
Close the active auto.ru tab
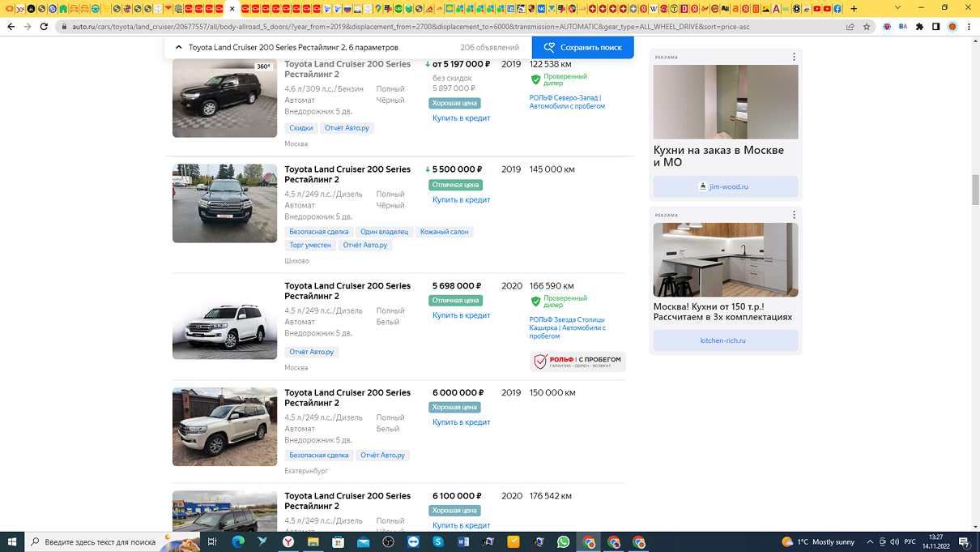pyautogui.click(x=232, y=9)
